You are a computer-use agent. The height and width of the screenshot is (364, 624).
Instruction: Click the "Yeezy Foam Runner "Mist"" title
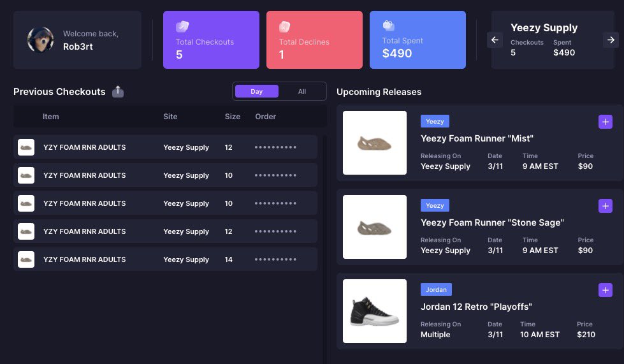[x=477, y=138]
